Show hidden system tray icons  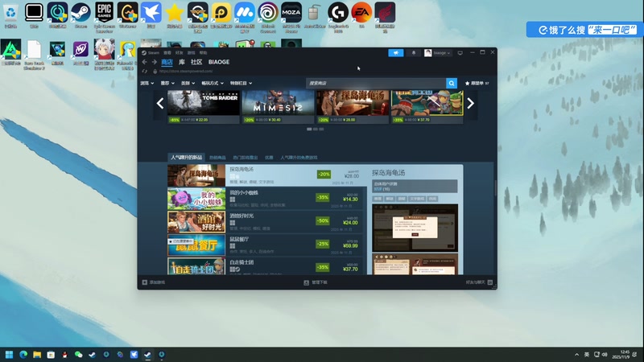point(576,355)
